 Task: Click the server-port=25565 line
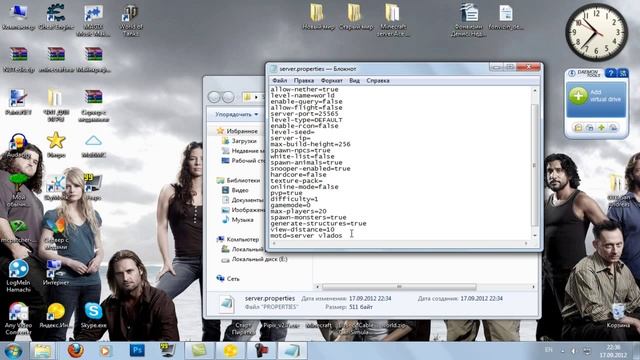click(x=304, y=113)
